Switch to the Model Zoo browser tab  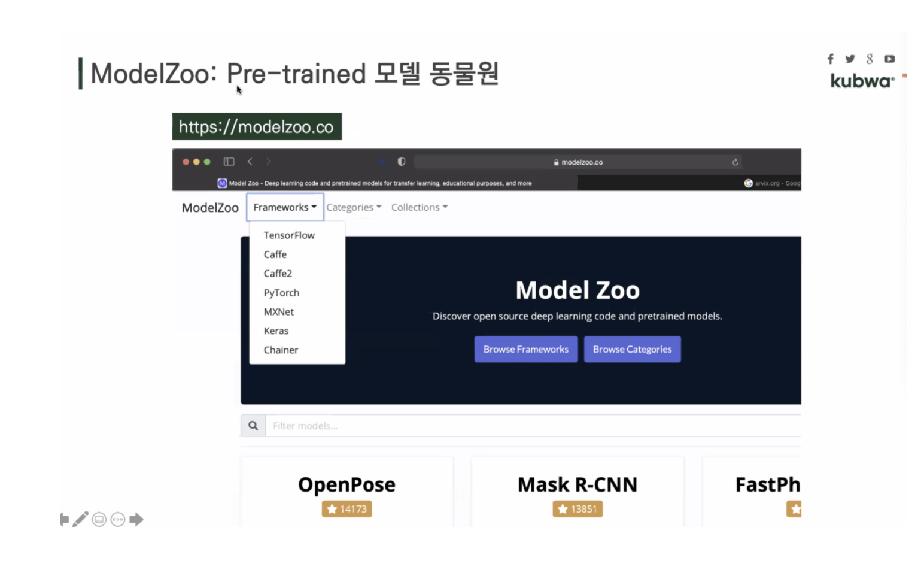pos(375,183)
